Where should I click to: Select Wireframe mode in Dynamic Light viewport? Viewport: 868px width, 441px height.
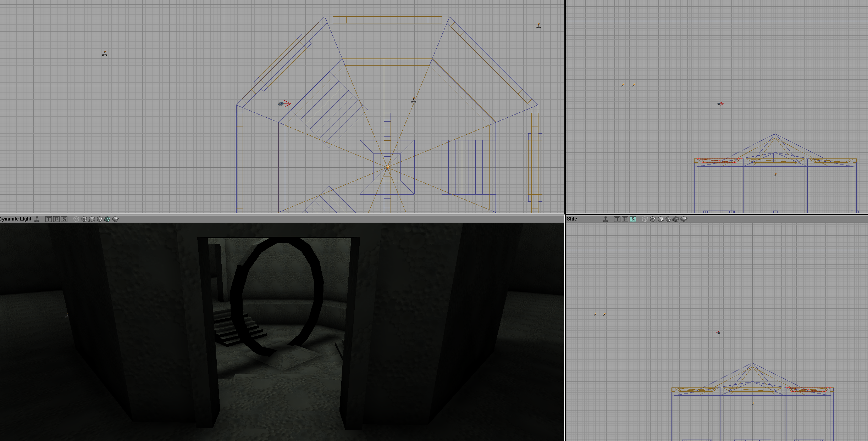(x=76, y=219)
